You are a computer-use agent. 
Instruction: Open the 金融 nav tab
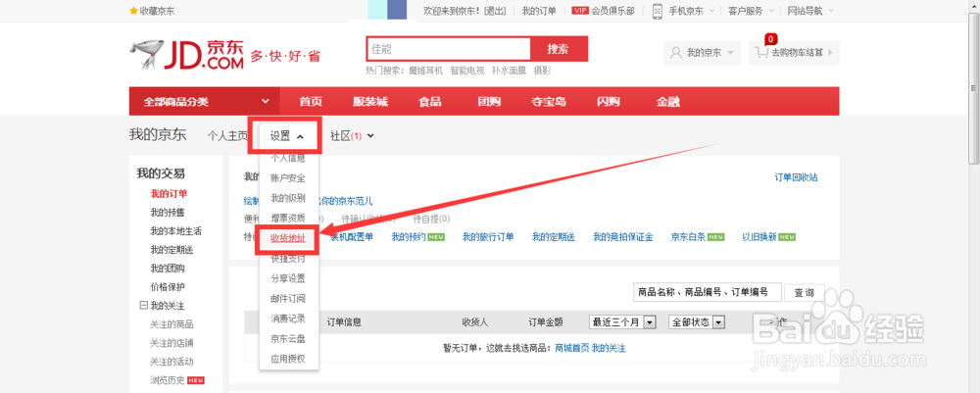point(668,102)
